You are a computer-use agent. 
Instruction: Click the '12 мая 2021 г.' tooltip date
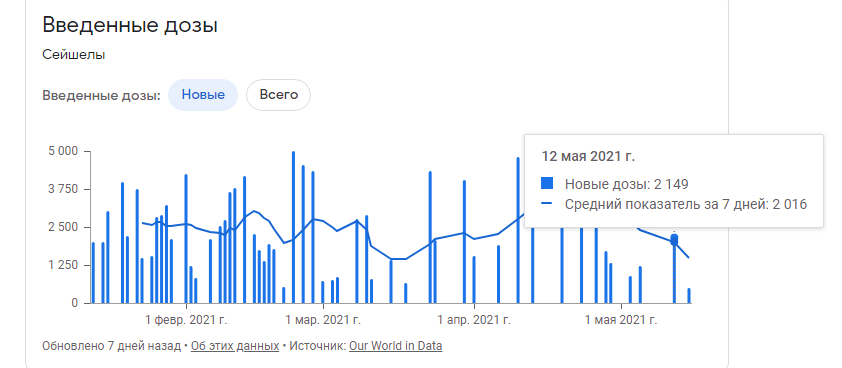[588, 157]
